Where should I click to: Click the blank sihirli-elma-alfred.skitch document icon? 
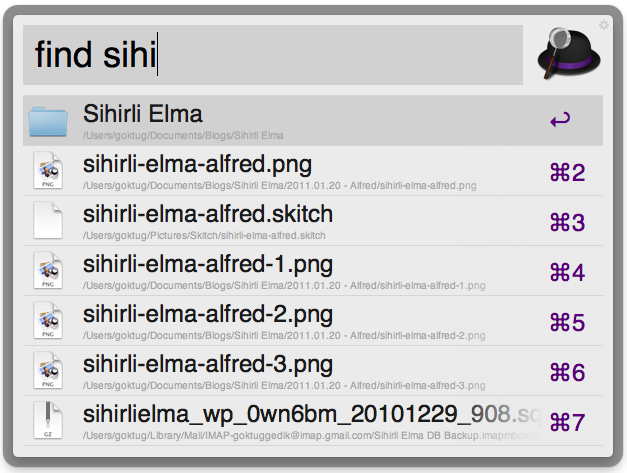tap(48, 221)
